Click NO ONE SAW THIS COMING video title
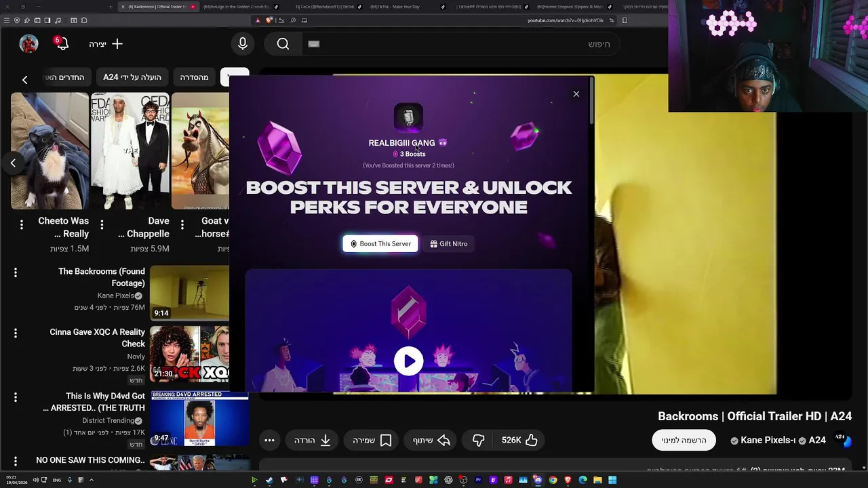This screenshot has width=868, height=488. 90,460
